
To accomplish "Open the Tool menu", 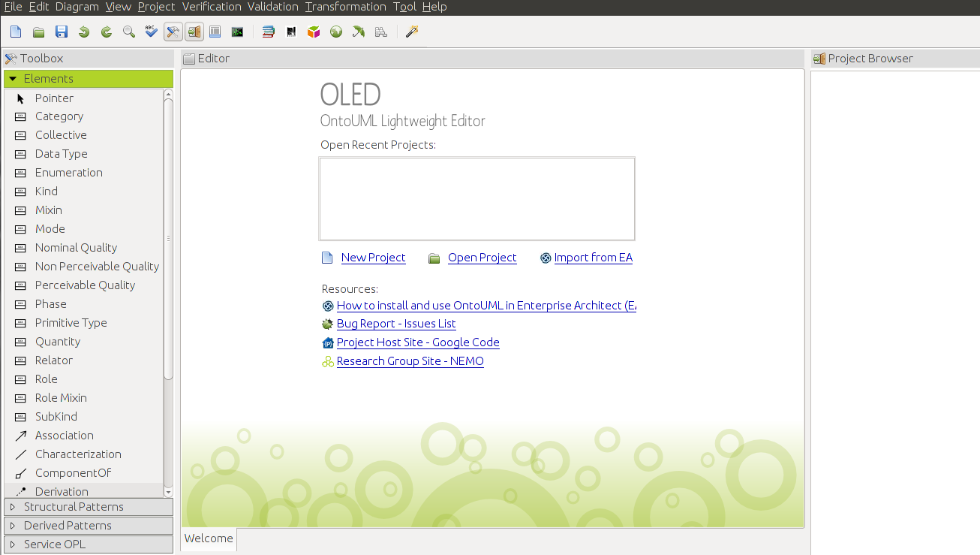I will 404,7.
